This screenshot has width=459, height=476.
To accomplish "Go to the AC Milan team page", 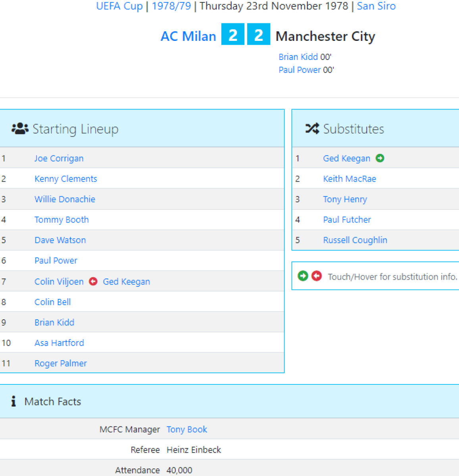I will 188,36.
